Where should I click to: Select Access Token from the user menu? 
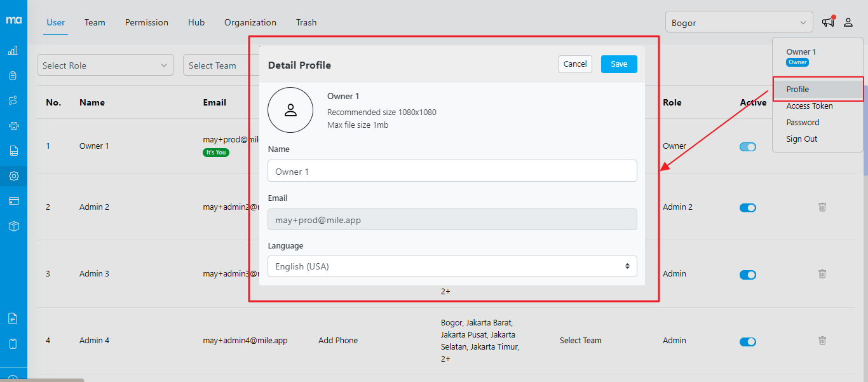pyautogui.click(x=809, y=106)
